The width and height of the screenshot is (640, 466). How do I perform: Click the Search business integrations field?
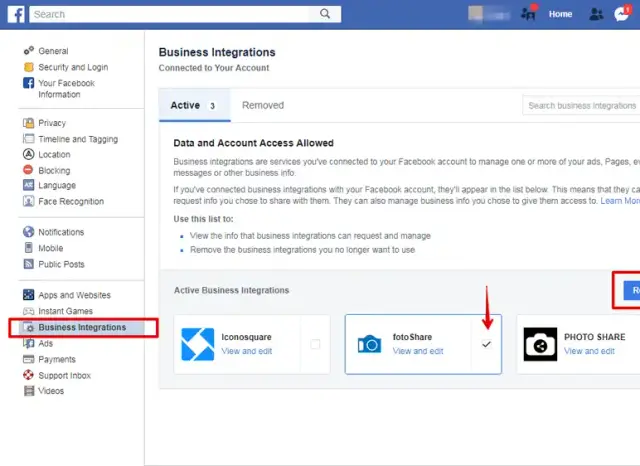(x=580, y=105)
